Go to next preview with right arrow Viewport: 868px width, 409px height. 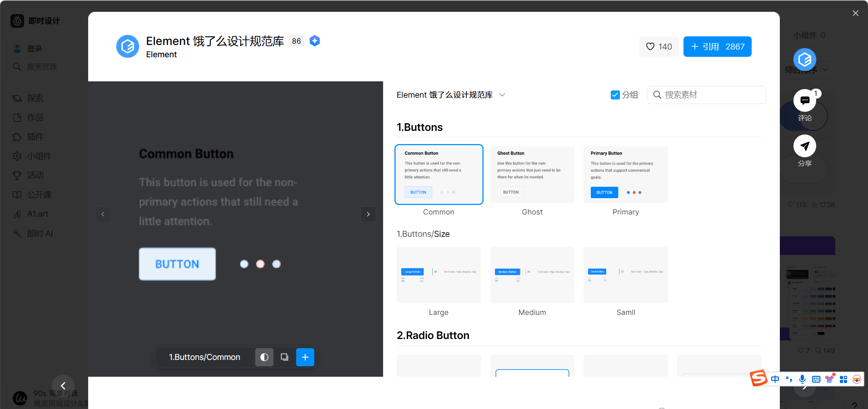(368, 214)
